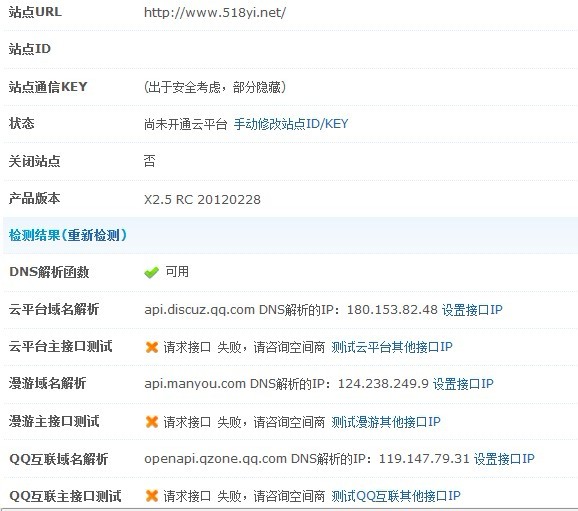Click orange X icon for QQ互联主接口测试

152,496
